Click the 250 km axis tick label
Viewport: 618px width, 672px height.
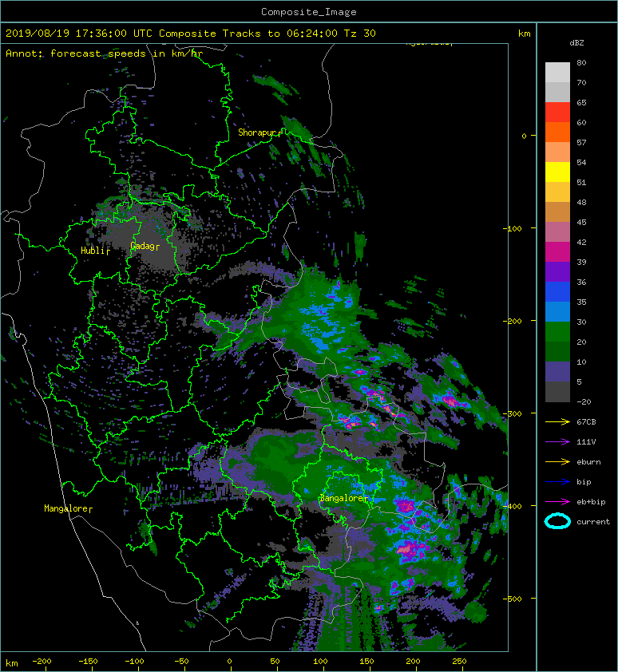click(459, 662)
